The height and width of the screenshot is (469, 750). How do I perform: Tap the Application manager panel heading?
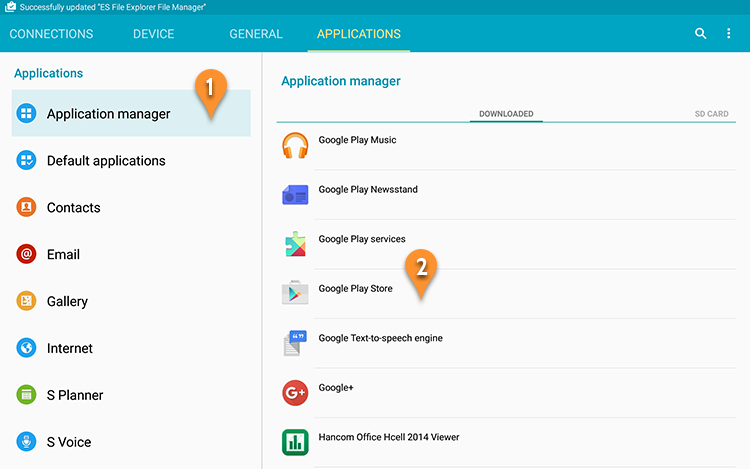(x=341, y=81)
